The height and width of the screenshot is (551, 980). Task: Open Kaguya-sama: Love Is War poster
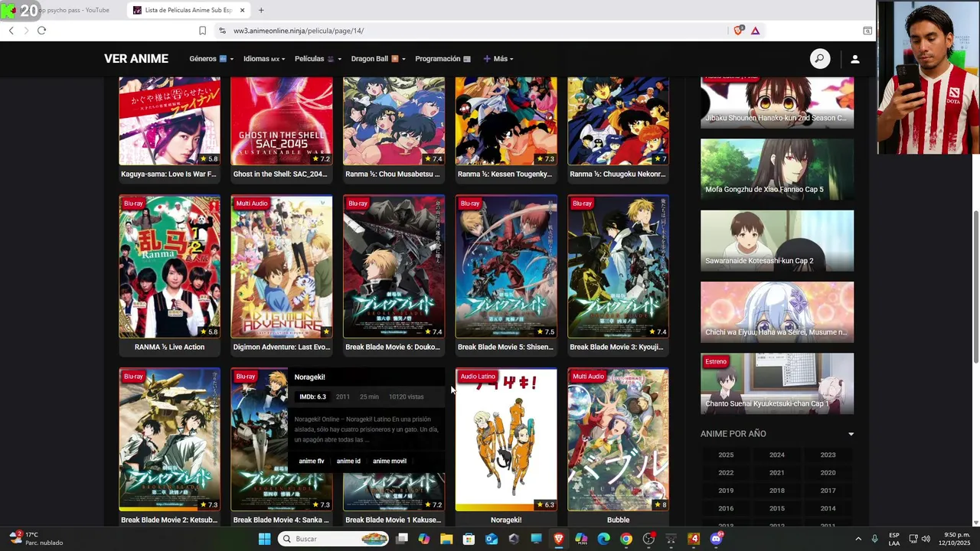click(x=169, y=121)
